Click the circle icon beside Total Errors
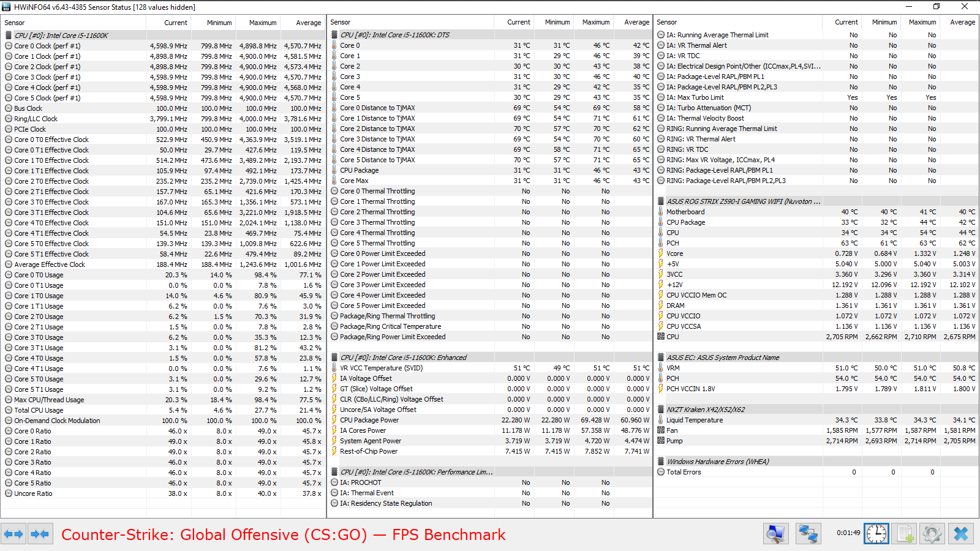The image size is (980, 551). [661, 472]
